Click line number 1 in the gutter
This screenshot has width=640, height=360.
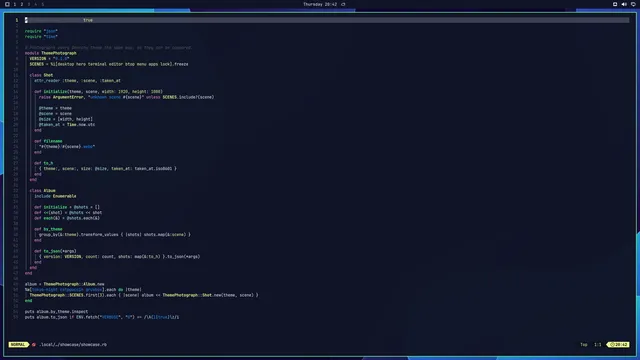[17, 20]
